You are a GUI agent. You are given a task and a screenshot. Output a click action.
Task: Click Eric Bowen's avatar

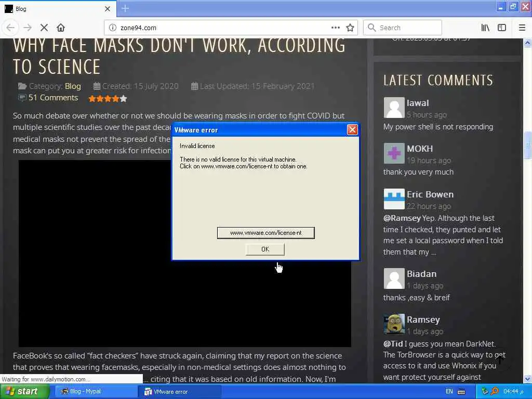[x=394, y=199]
